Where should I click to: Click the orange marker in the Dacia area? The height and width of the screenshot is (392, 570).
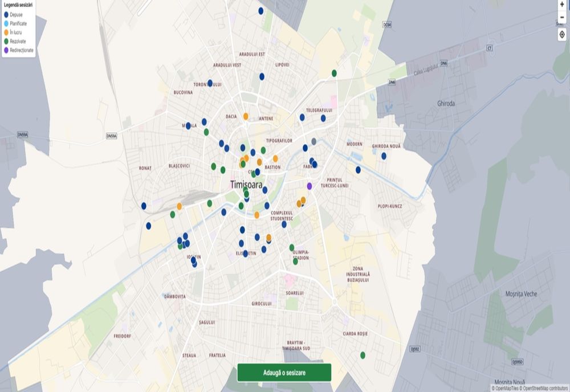[x=246, y=116]
